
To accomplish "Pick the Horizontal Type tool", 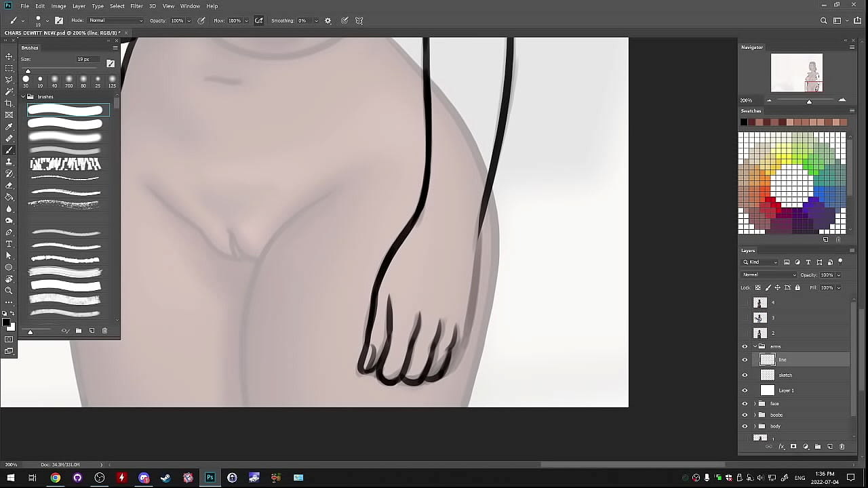I will [9, 244].
